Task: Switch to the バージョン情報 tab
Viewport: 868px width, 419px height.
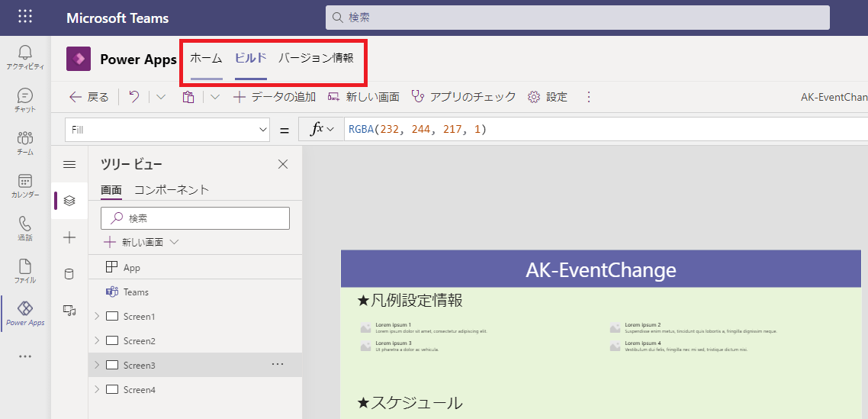Action: point(316,58)
